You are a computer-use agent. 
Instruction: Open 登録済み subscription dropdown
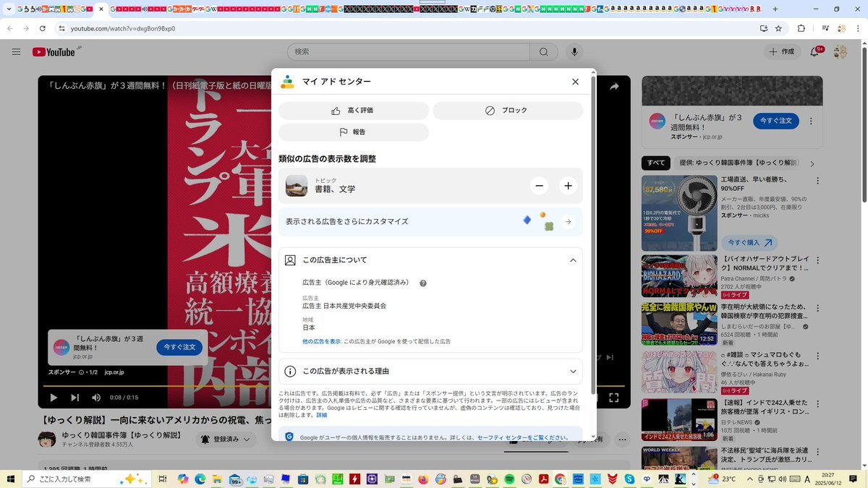pyautogui.click(x=227, y=439)
